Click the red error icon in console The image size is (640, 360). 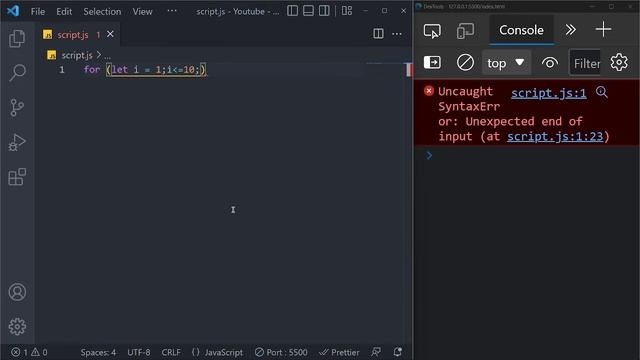(429, 91)
